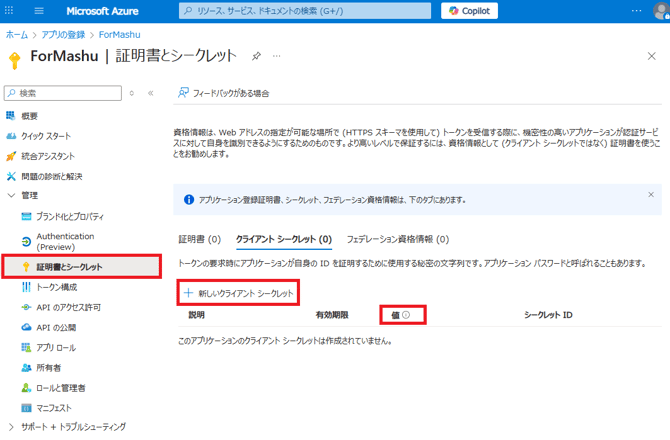Pin the ForMashu blade with pin icon
Viewport: 670px width, 440px height.
[256, 56]
